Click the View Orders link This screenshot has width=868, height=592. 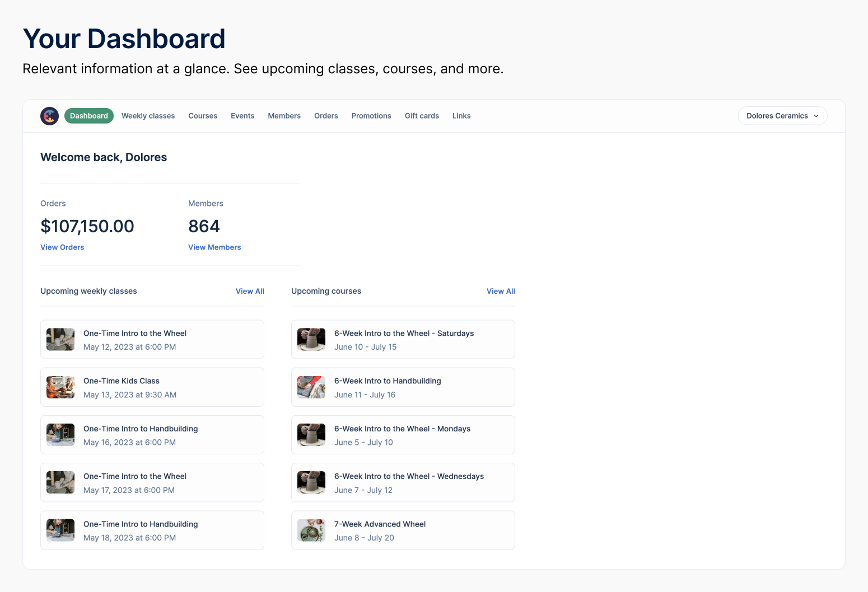pyautogui.click(x=62, y=247)
